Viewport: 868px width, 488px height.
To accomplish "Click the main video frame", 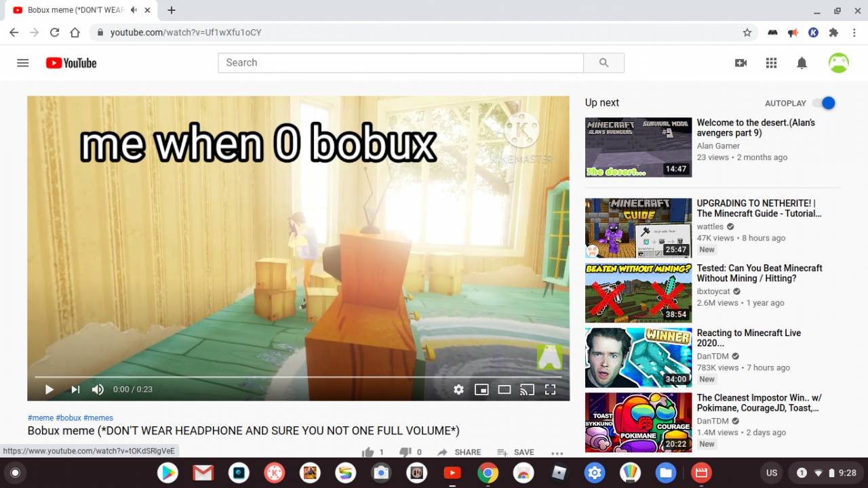I will pos(298,248).
